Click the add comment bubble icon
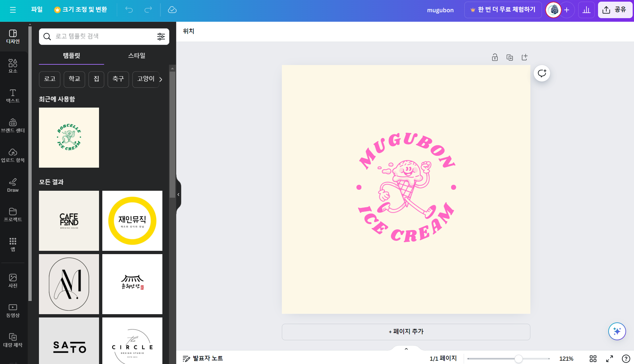634x364 pixels. pyautogui.click(x=542, y=73)
